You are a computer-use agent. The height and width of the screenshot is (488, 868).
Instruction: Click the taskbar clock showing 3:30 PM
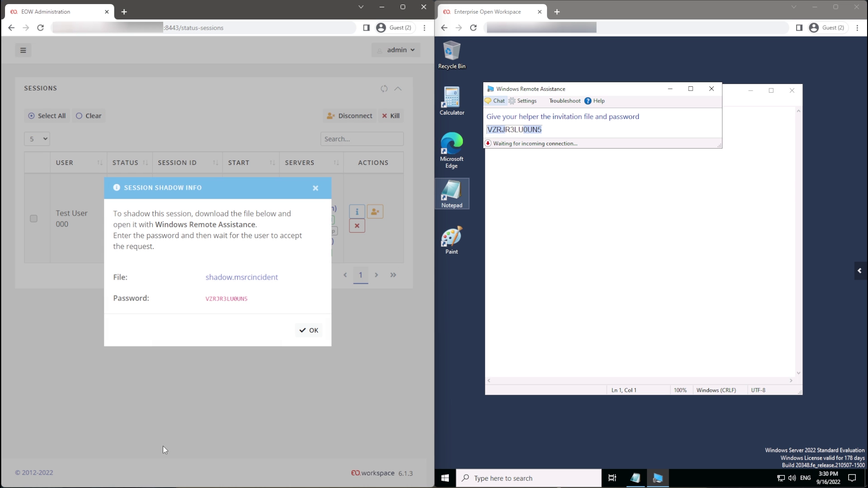[828, 478]
